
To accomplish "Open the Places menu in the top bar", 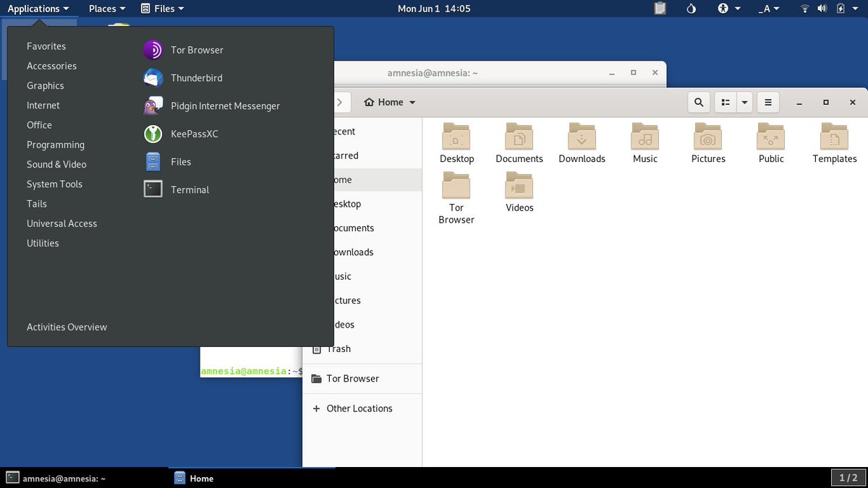I will (106, 8).
